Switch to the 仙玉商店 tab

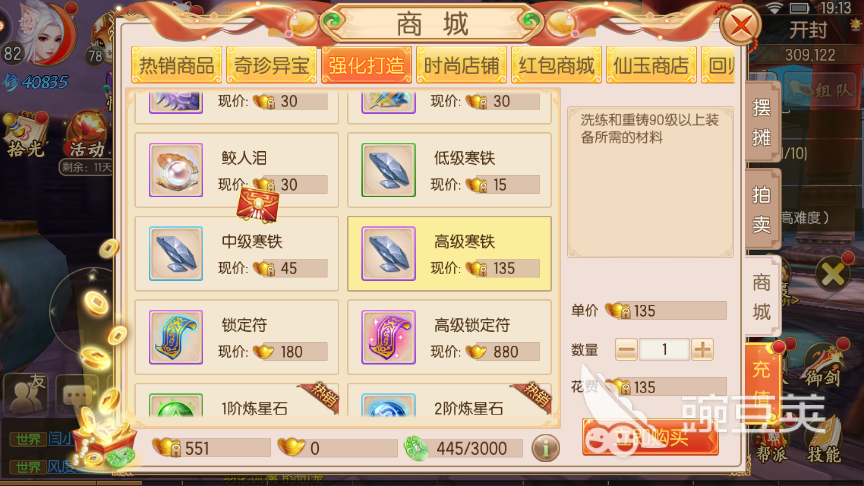tap(651, 66)
